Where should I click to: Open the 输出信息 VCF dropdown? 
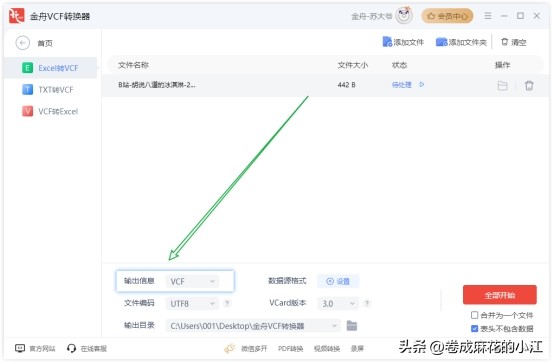click(x=192, y=281)
